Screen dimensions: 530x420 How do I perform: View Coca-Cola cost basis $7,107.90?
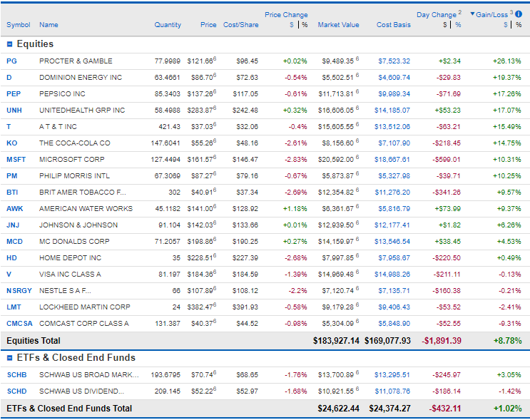point(394,143)
